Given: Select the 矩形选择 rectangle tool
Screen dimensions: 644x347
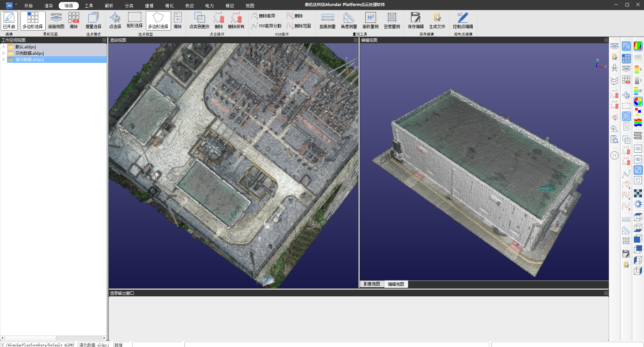Looking at the screenshot, I should coord(135,21).
